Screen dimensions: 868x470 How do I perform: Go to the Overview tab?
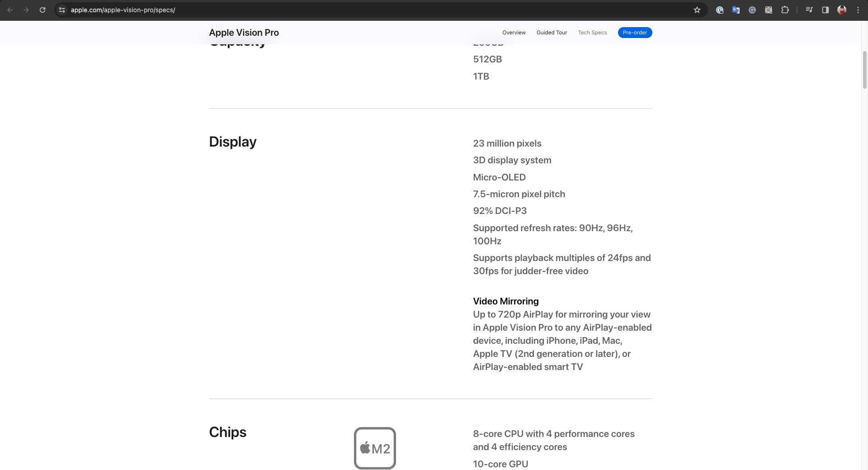tap(514, 33)
